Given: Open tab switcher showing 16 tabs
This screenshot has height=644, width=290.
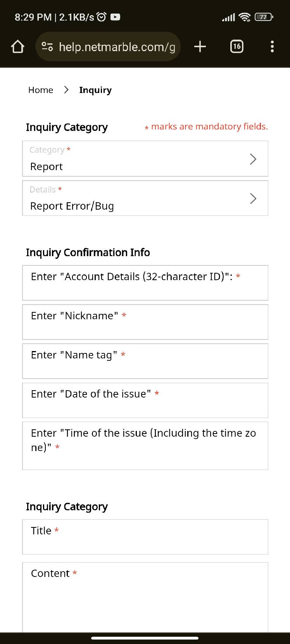Looking at the screenshot, I should [x=236, y=47].
